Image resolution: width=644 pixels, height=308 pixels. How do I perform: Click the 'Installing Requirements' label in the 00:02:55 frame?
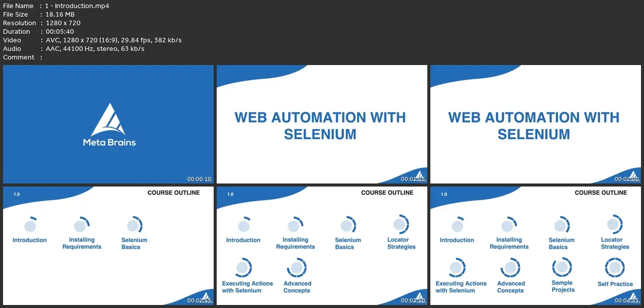(x=82, y=243)
